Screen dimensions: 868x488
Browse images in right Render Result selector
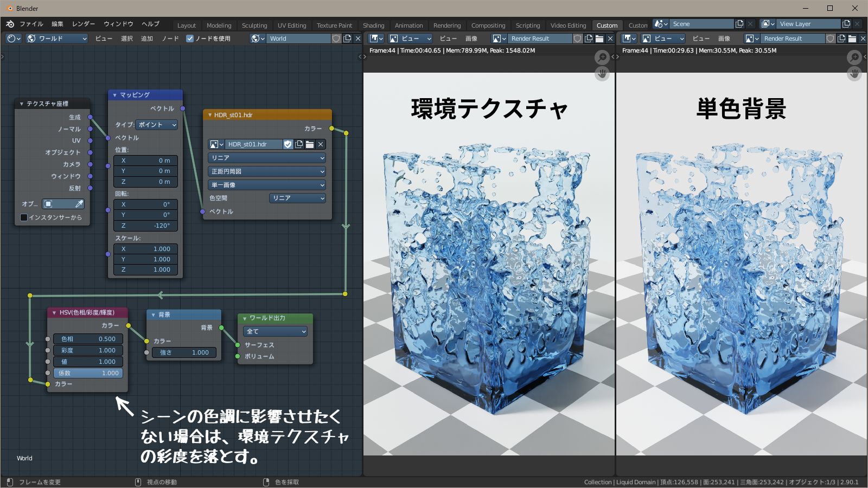(x=752, y=38)
